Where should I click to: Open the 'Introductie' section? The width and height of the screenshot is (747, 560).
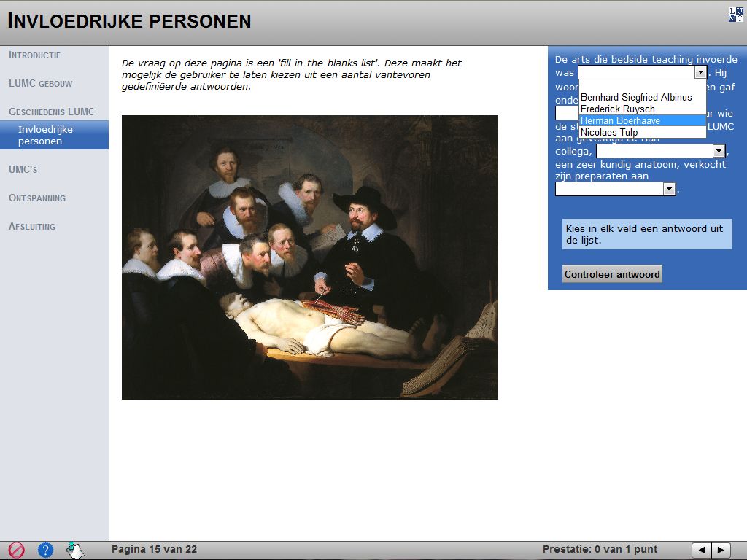[35, 55]
